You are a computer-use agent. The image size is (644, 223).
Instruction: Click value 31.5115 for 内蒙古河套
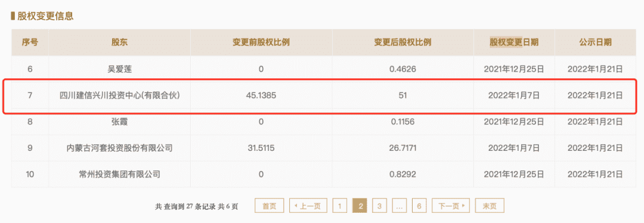tap(261, 148)
